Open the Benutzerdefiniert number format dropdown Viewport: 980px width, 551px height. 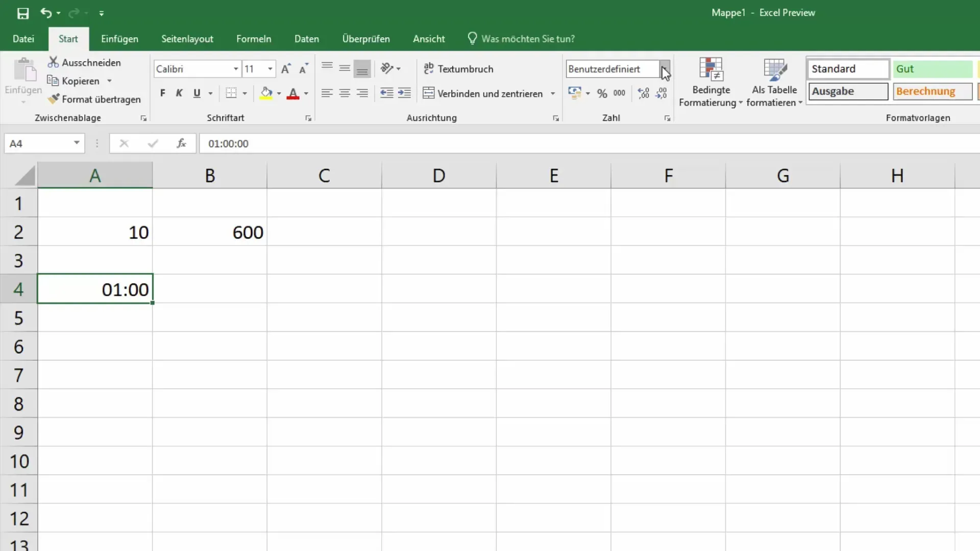click(x=665, y=69)
